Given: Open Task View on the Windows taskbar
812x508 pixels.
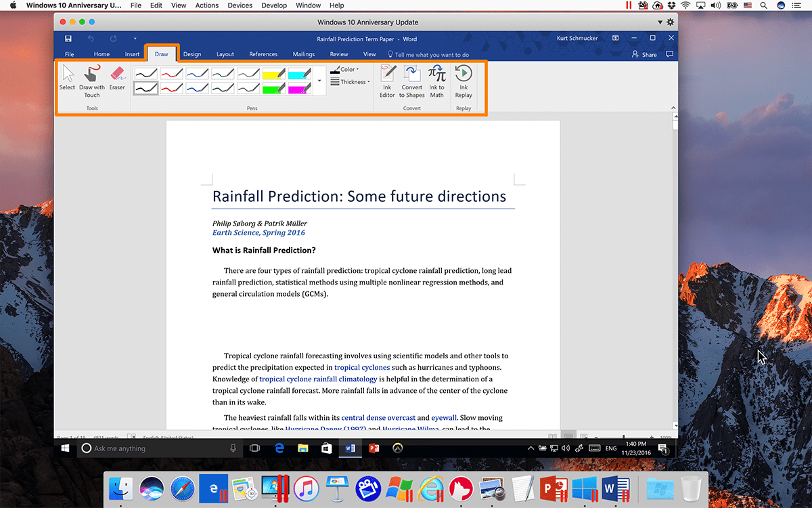Looking at the screenshot, I should click(x=254, y=448).
